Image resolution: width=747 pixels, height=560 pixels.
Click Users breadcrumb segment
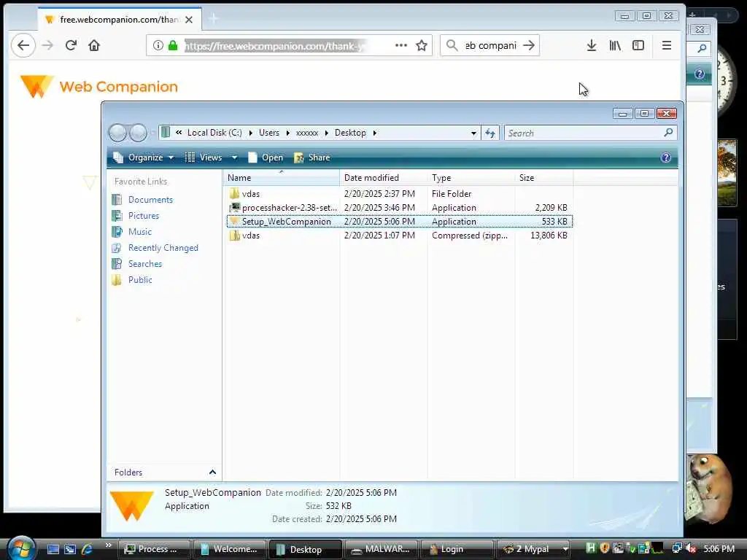pyautogui.click(x=269, y=133)
